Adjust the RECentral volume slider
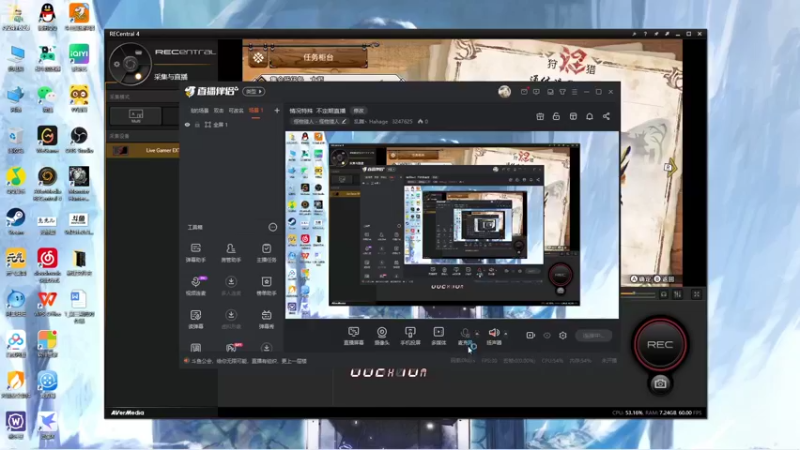The height and width of the screenshot is (450, 800). click(x=638, y=294)
